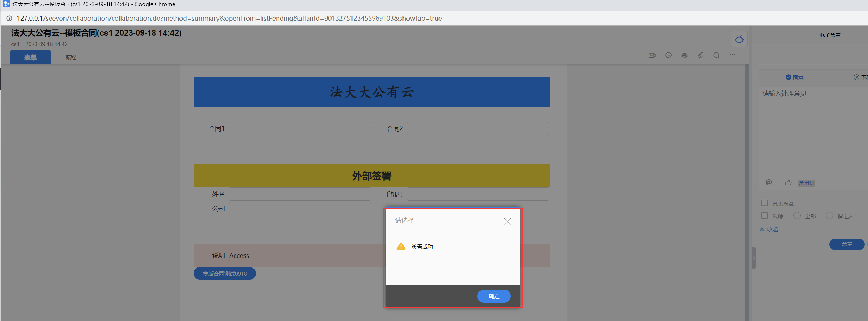Viewport: 868px width, 321px height.
Task: Click the yellow warning icon beside 签署成功
Action: (x=401, y=246)
